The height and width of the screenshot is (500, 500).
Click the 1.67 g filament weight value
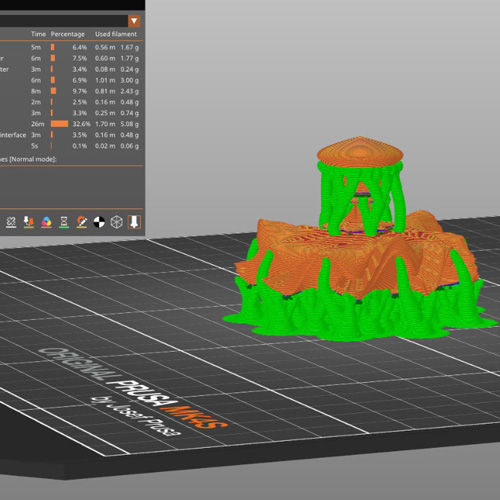[130, 47]
